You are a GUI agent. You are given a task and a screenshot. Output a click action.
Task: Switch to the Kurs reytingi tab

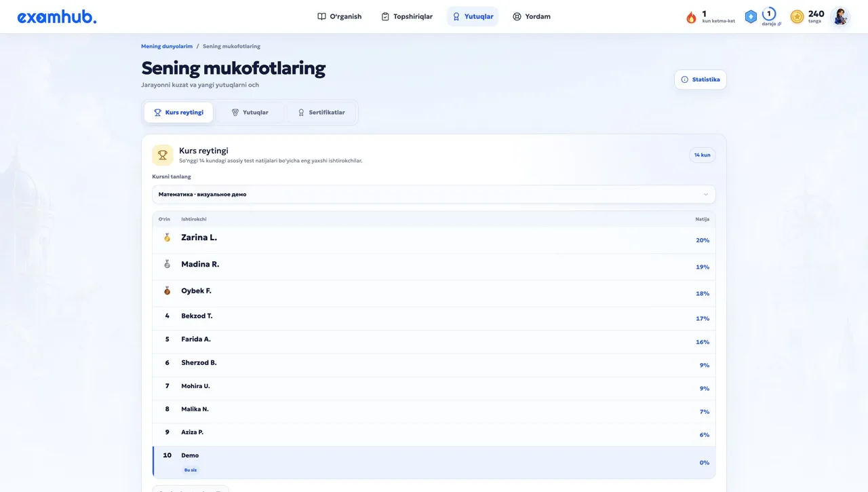(178, 113)
